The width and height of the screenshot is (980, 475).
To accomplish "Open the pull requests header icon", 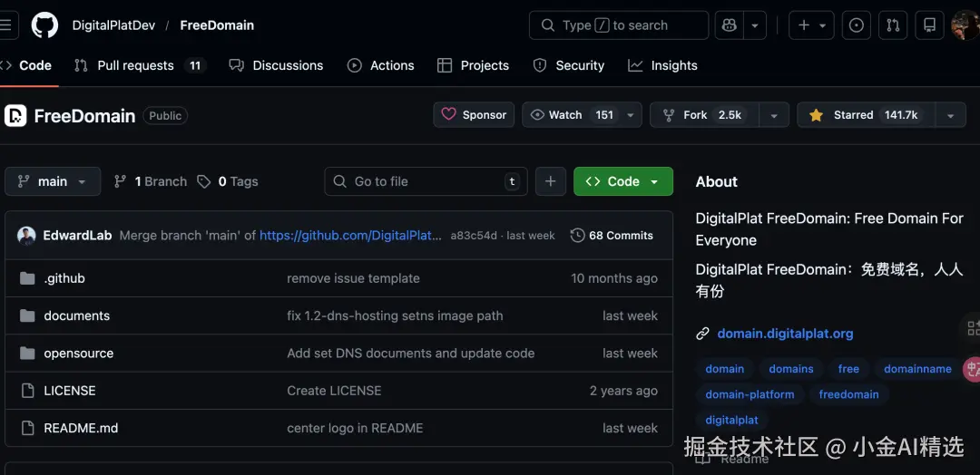I will [893, 25].
